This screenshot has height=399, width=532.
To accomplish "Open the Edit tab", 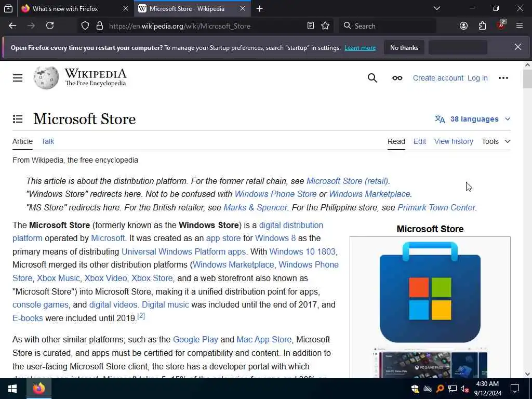I will [x=420, y=141].
